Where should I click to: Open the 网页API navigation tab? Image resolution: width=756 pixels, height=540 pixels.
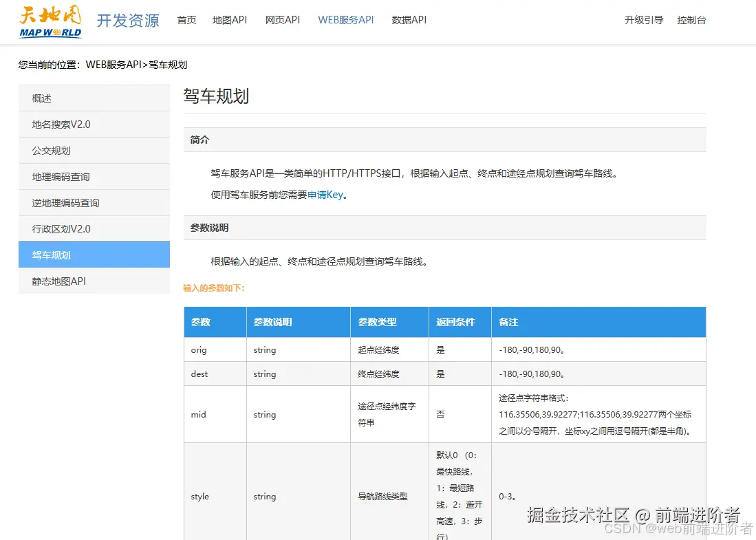pyautogui.click(x=282, y=20)
